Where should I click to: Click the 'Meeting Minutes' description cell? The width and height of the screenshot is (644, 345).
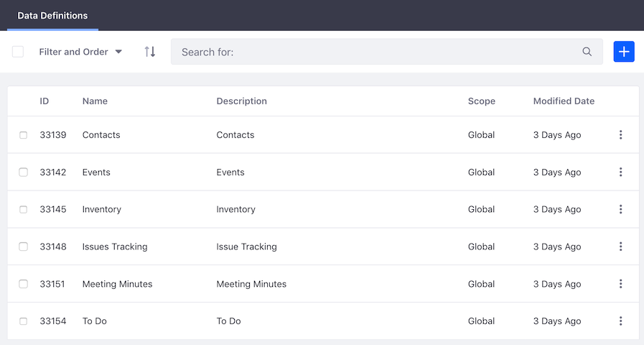pos(251,284)
